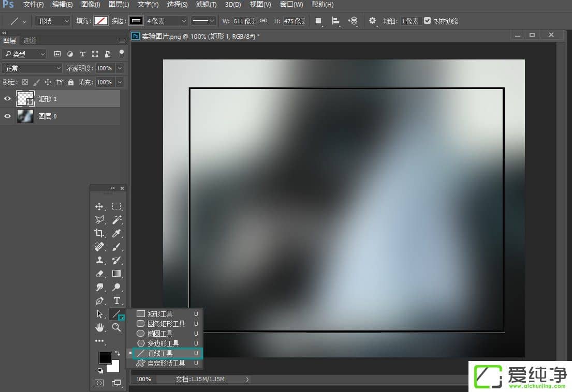Screen dimensions: 572x392
Task: Click the 矩形 1 layer thumbnail
Action: click(x=25, y=98)
